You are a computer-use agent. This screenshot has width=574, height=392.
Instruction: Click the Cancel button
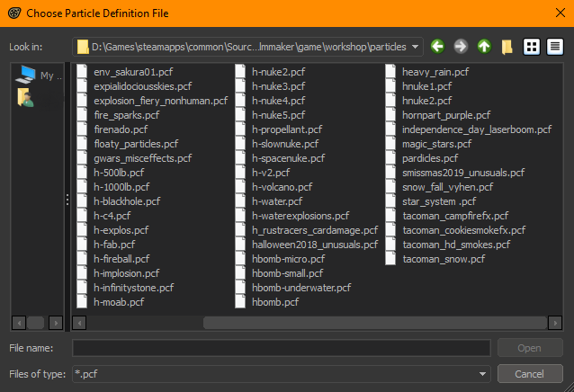[x=530, y=374]
